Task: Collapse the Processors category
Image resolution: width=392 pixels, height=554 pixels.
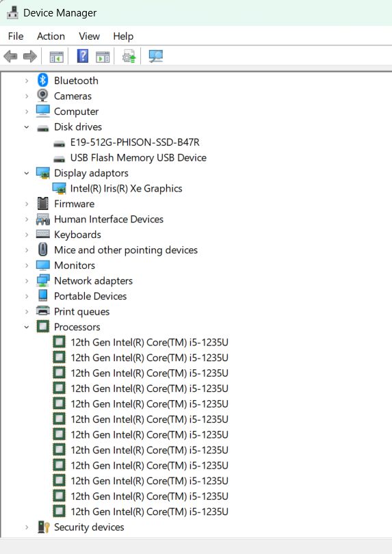Action: tap(27, 327)
